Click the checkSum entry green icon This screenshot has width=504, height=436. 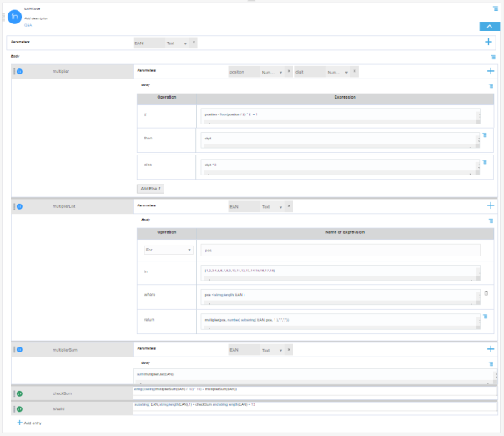click(19, 393)
